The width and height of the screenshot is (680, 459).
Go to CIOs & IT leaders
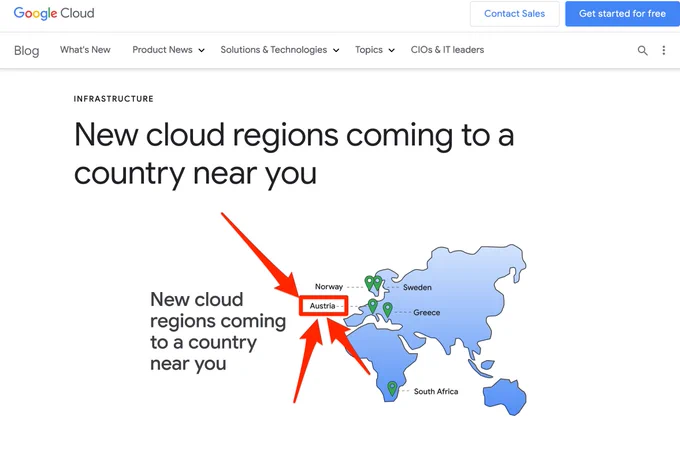[x=447, y=50]
